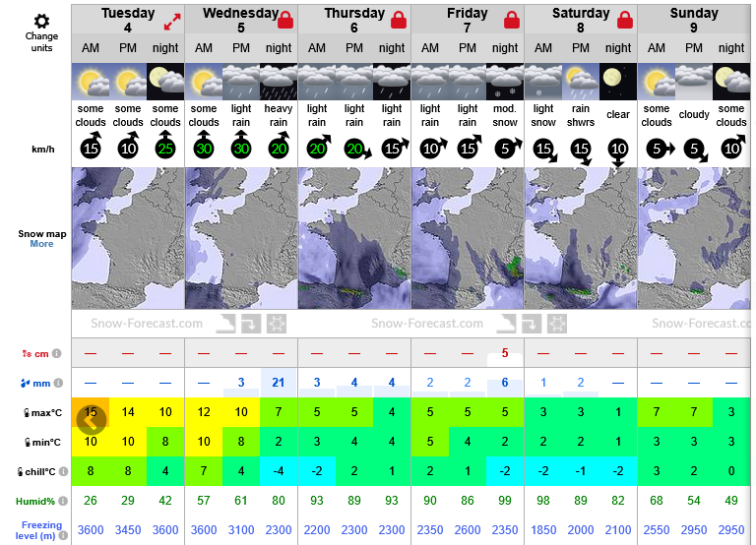The image size is (756, 545).
Task: Click the red padlock next to Thursday 6
Action: (399, 21)
